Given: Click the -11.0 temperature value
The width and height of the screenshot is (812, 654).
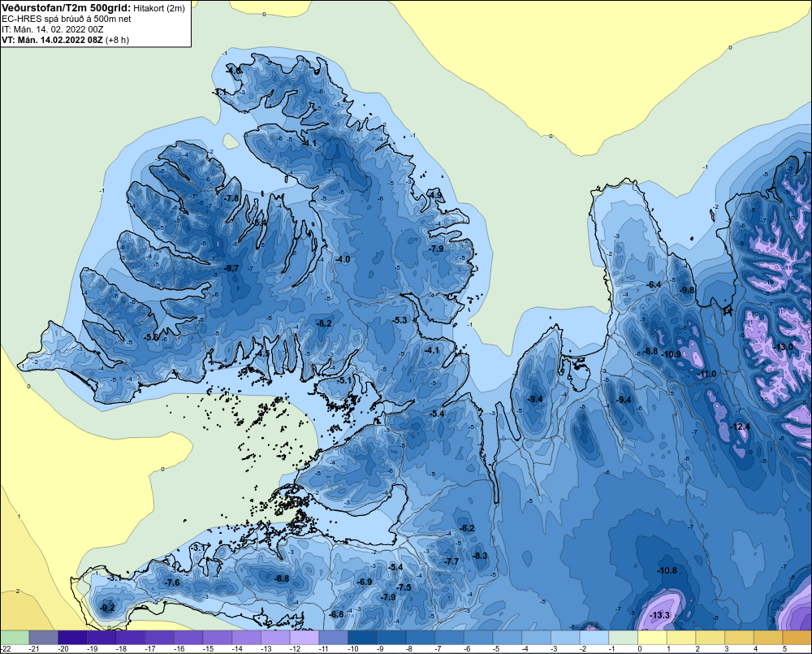Looking at the screenshot, I should click(706, 375).
